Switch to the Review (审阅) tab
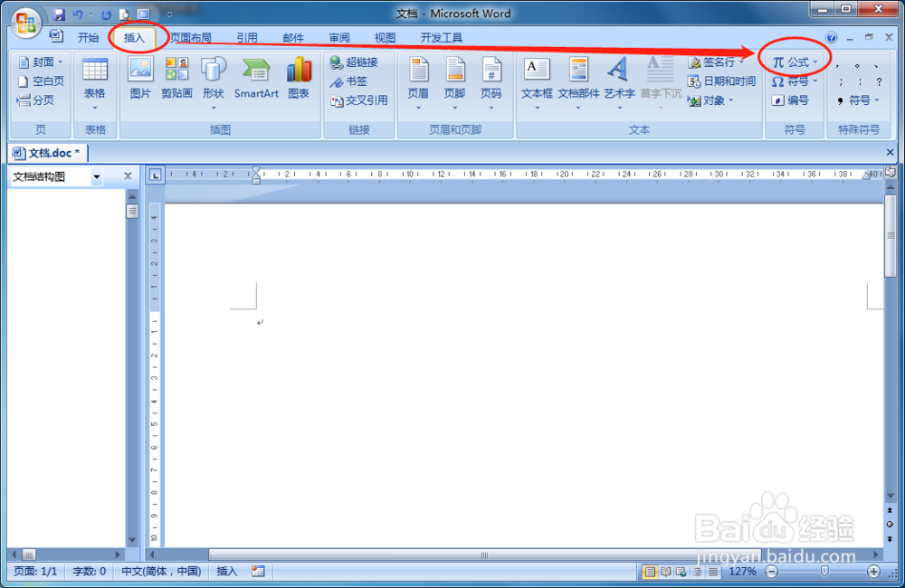The image size is (905, 588). tap(339, 37)
